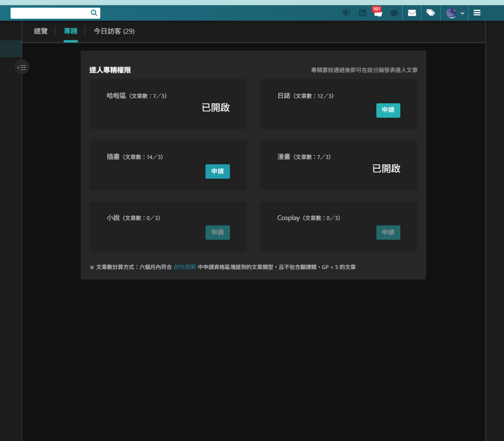Click the 哈啦區 (文章數:7/3) label
The image size is (504, 441).
pyautogui.click(x=137, y=96)
